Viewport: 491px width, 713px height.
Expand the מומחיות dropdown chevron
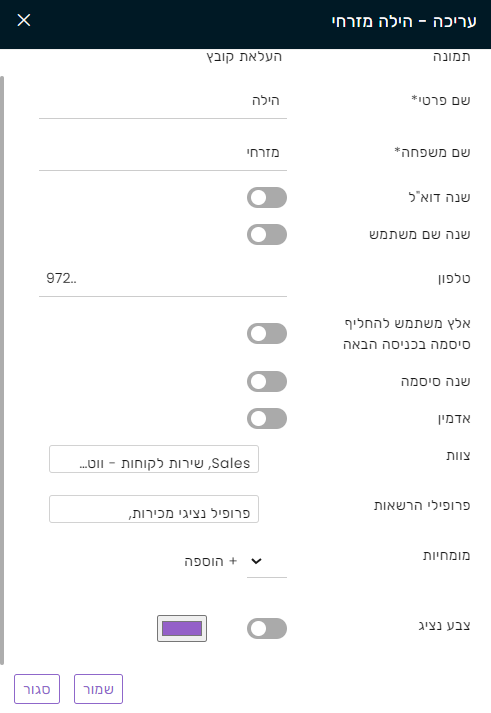(256, 561)
